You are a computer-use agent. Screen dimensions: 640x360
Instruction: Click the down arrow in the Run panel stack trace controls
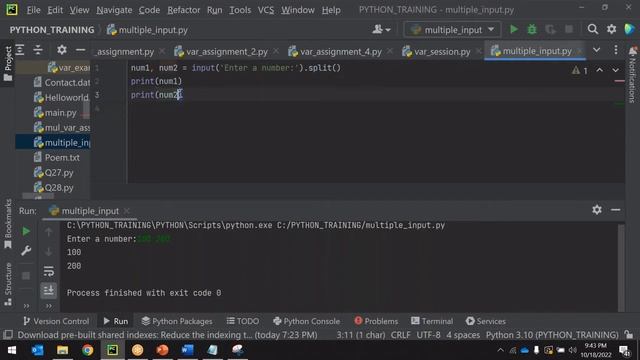coord(49,251)
